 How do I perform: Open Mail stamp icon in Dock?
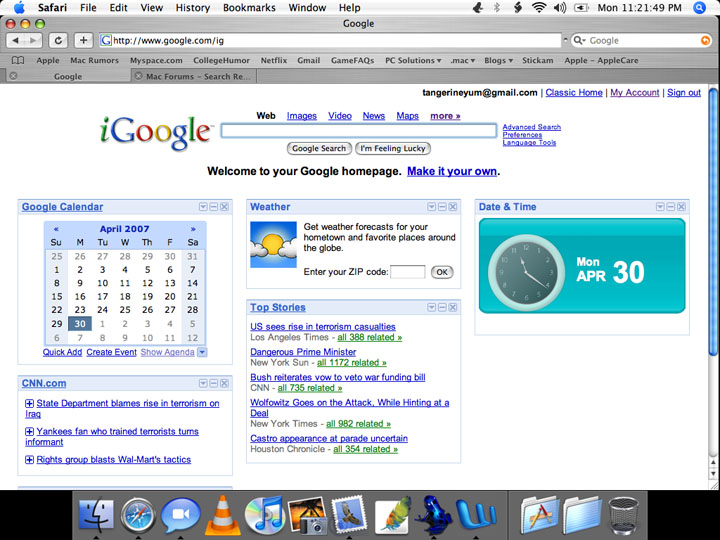tap(349, 513)
